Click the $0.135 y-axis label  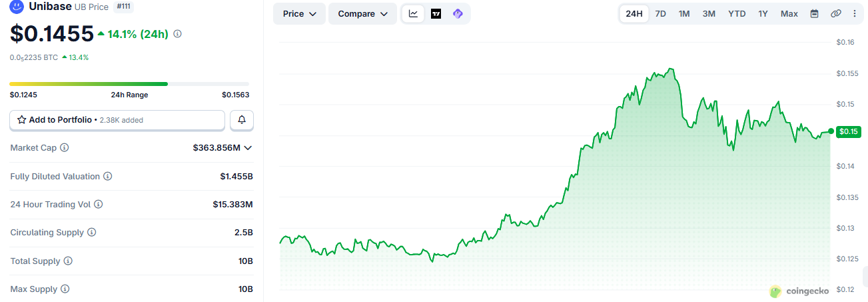tap(847, 197)
